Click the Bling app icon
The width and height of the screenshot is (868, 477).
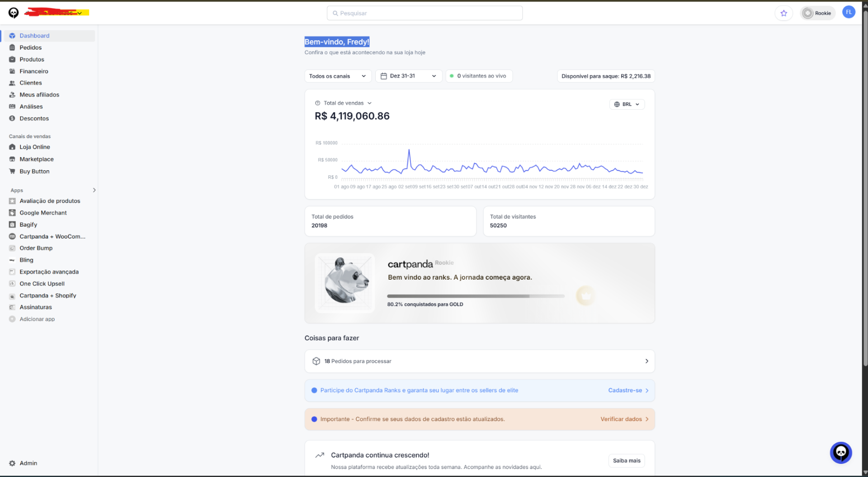[12, 260]
